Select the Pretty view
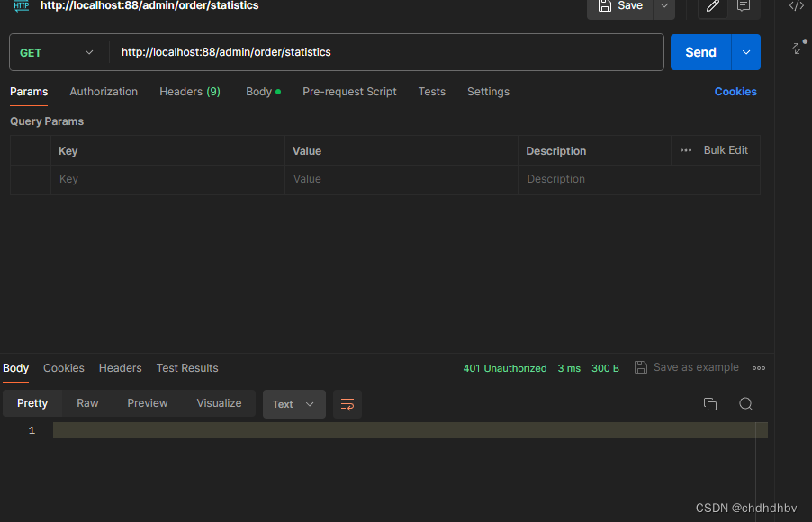 (32, 403)
